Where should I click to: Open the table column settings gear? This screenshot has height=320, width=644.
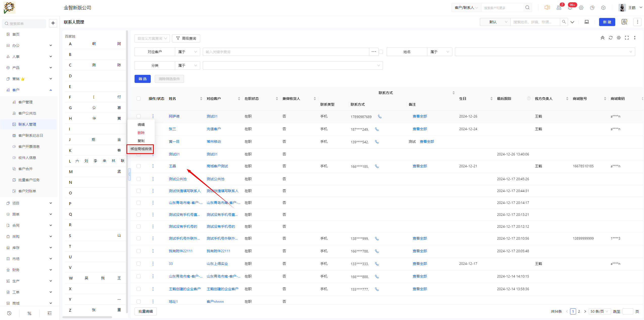619,38
